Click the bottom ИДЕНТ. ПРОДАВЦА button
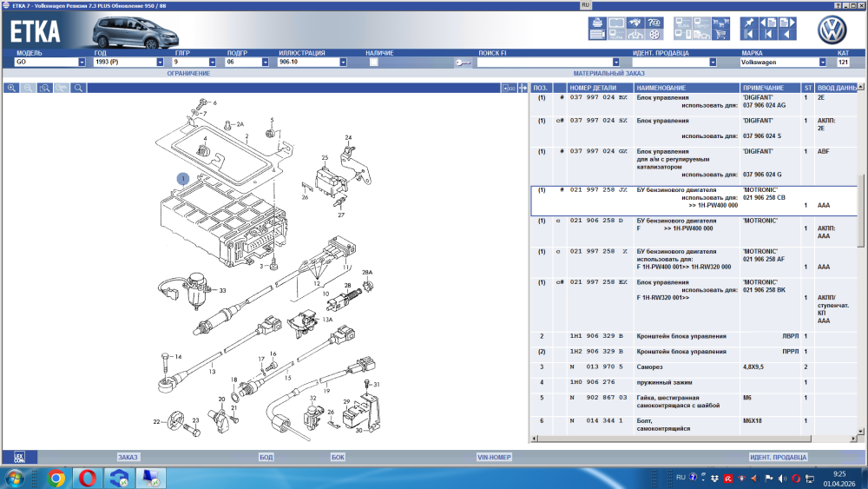 [x=778, y=457]
